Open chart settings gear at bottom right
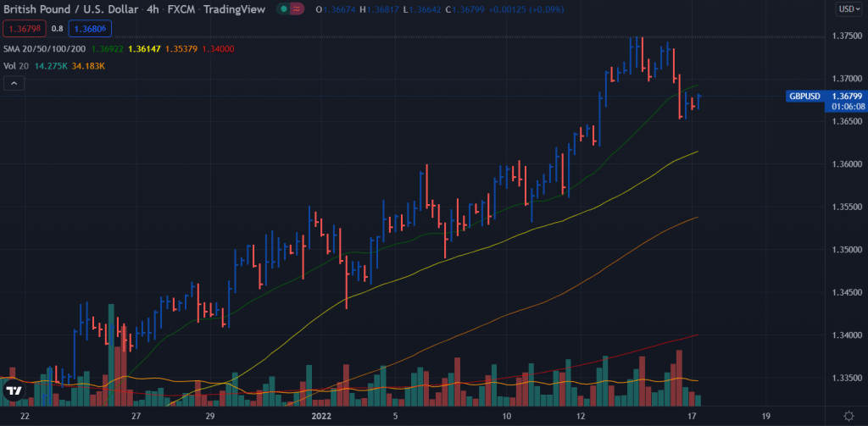The image size is (868, 426). 848,416
